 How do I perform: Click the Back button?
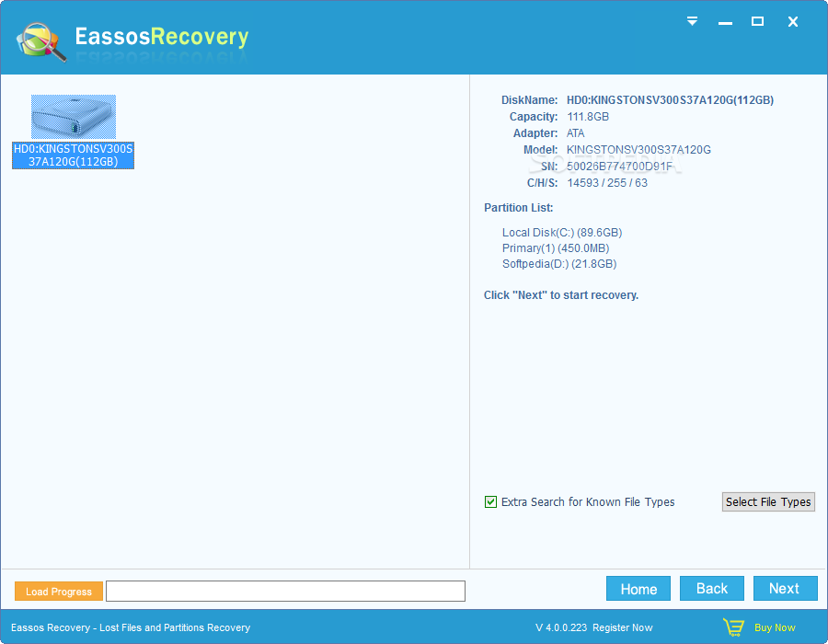tap(712, 589)
